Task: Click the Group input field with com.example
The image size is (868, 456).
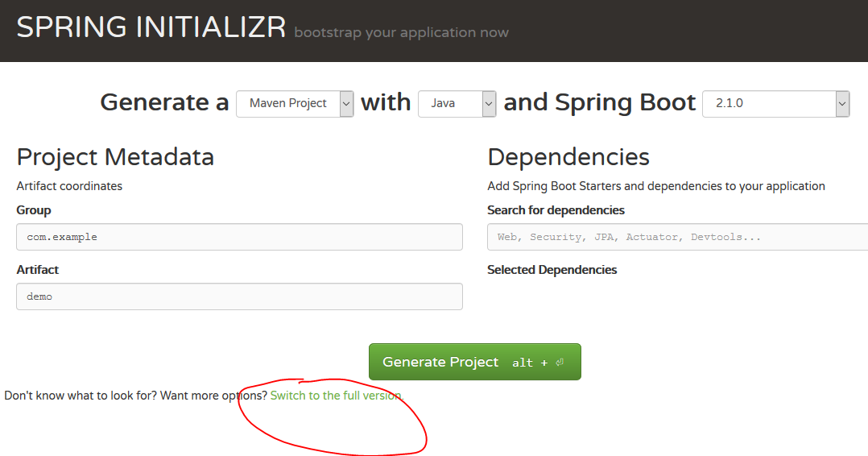Action: point(239,237)
